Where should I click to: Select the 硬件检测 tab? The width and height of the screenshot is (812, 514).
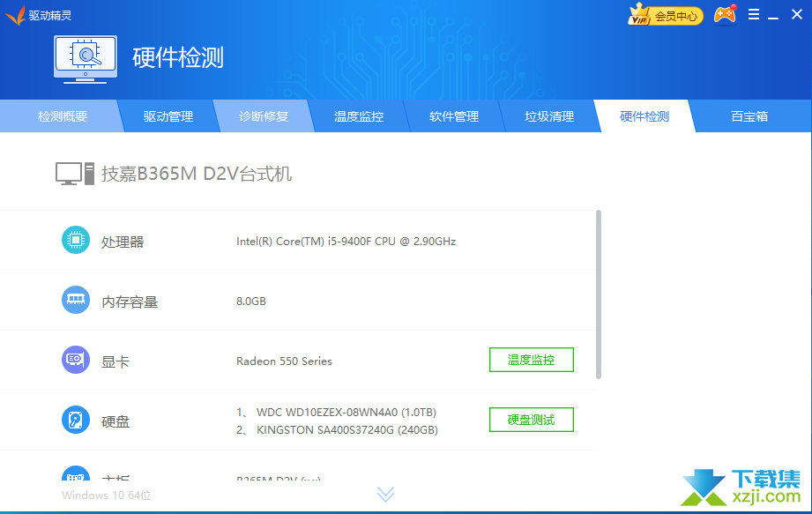644,116
